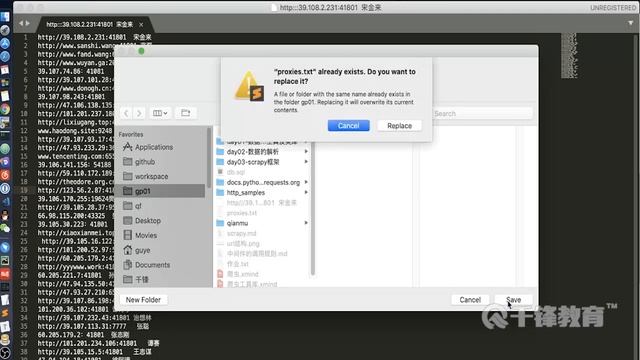Viewport: 640px width, 360px height.
Task: Expand arrow next to http_samples
Action: (306, 192)
